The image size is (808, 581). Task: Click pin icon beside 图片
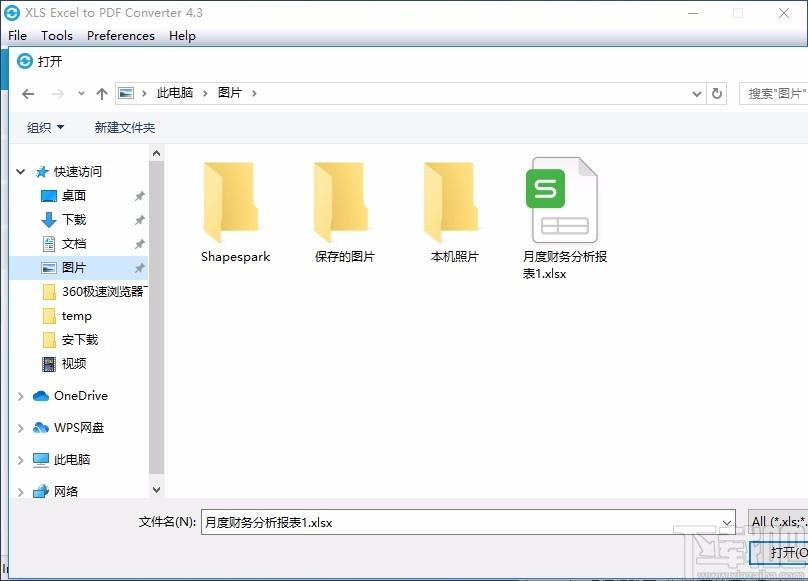(140, 268)
